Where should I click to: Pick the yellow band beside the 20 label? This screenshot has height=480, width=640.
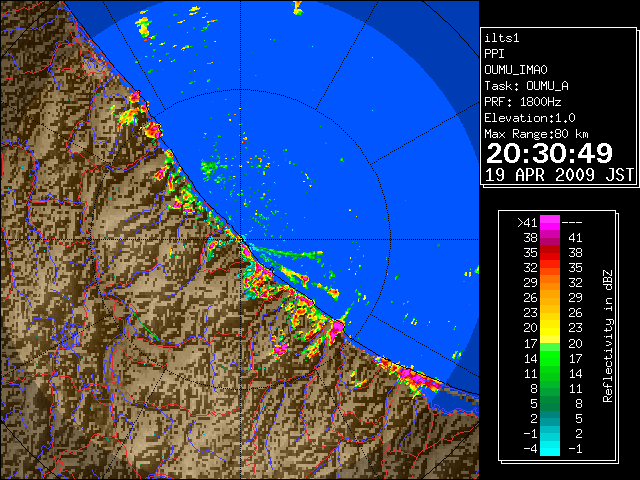tap(550, 328)
